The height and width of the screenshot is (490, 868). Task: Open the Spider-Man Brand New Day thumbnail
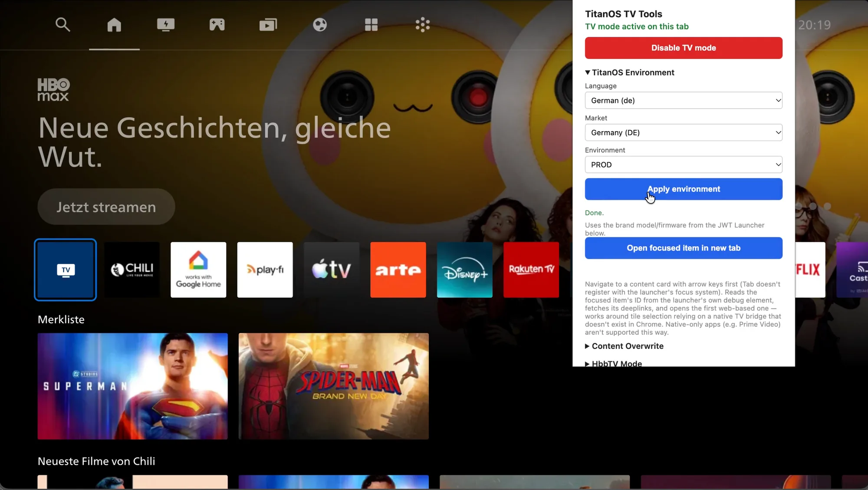[x=334, y=386]
